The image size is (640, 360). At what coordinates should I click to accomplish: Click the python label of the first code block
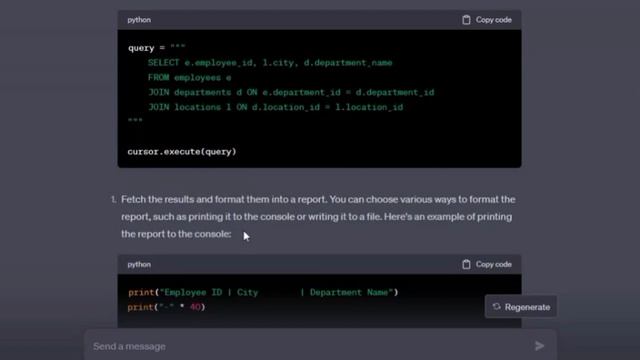click(139, 20)
